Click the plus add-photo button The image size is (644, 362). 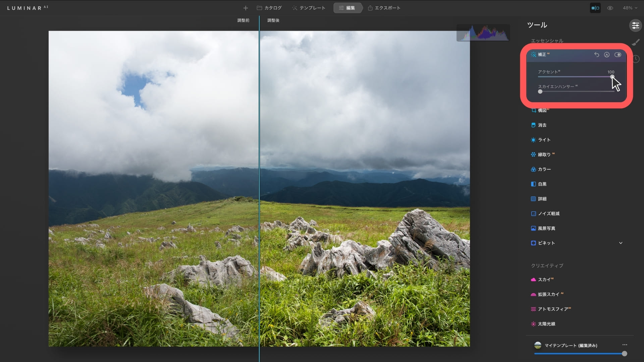pos(246,8)
